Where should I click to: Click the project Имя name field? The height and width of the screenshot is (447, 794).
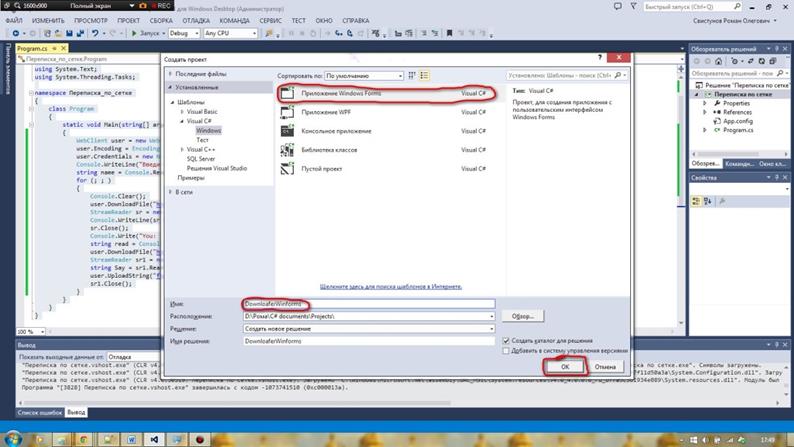click(x=369, y=304)
